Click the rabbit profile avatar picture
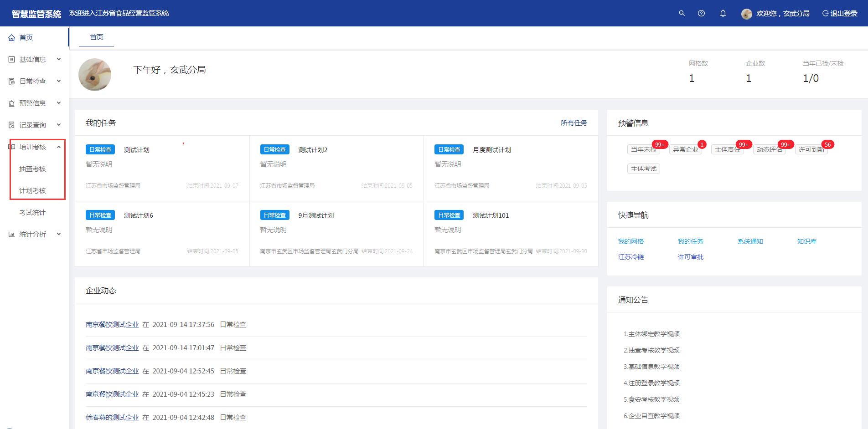Image resolution: width=868 pixels, height=429 pixels. pyautogui.click(x=95, y=75)
